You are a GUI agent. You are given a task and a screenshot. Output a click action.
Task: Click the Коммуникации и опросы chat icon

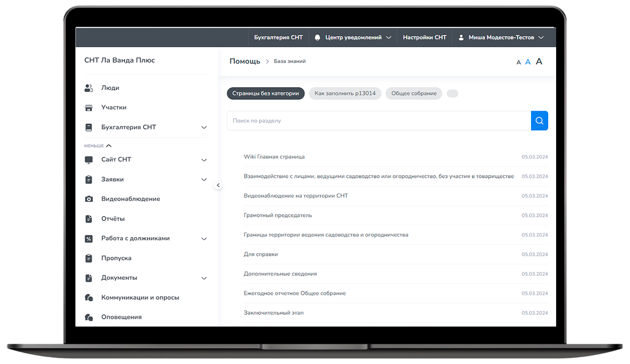(x=89, y=298)
